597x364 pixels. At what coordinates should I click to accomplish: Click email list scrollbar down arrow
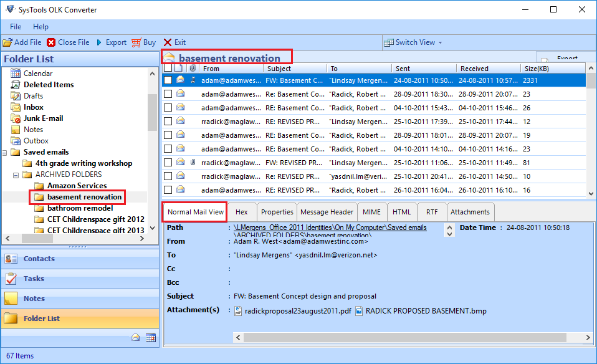(591, 193)
